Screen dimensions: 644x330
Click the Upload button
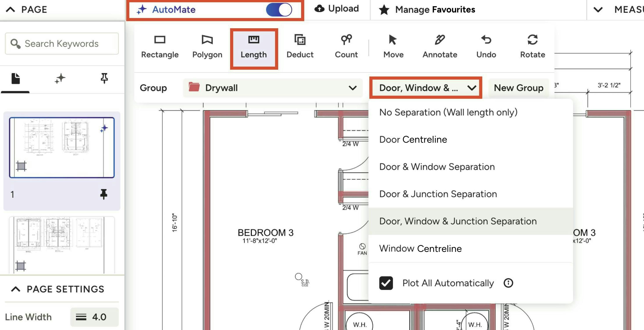point(337,9)
